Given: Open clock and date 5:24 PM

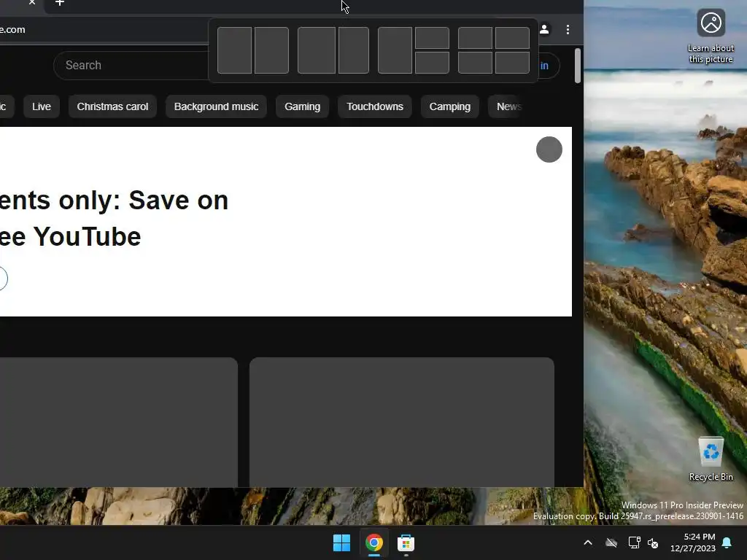Looking at the screenshot, I should (693, 542).
